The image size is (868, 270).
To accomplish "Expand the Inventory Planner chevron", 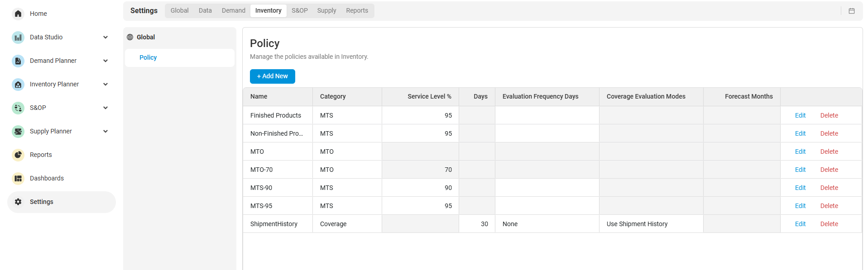I will point(106,84).
